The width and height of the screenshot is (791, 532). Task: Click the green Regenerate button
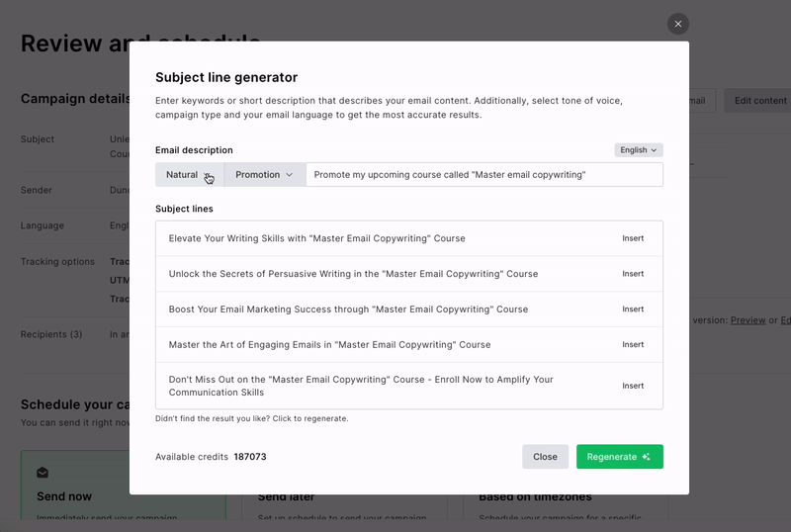(x=620, y=456)
